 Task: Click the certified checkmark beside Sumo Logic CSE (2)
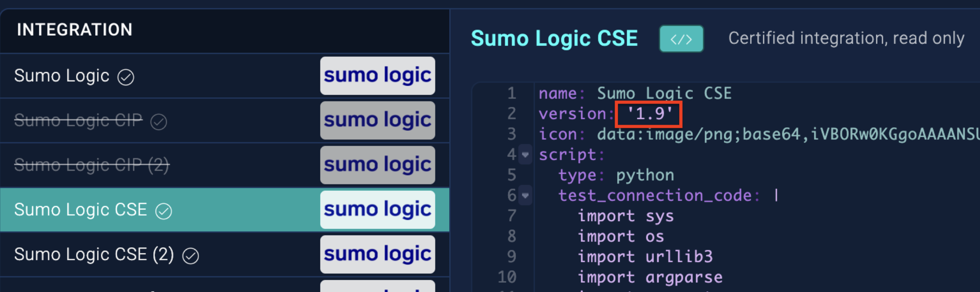(190, 256)
